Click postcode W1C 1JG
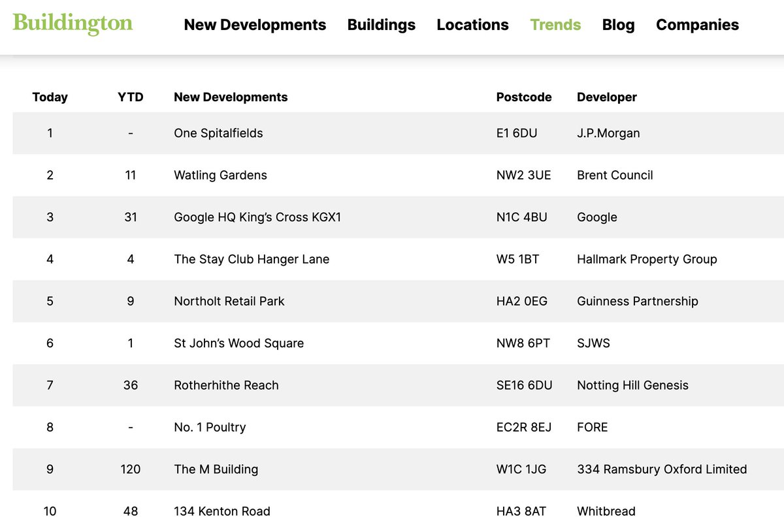 pos(521,469)
